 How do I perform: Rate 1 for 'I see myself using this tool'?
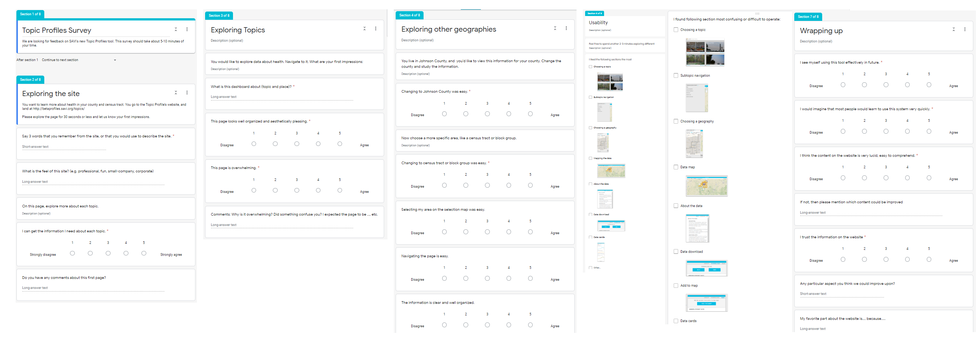tap(843, 85)
